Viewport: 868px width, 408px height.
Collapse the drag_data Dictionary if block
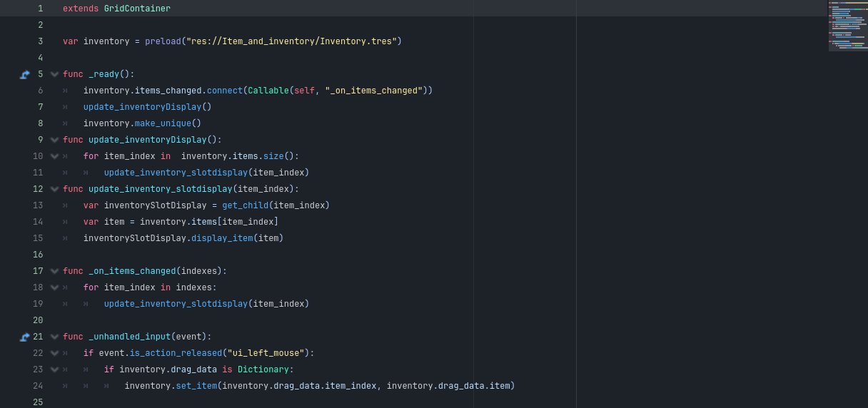(54, 369)
